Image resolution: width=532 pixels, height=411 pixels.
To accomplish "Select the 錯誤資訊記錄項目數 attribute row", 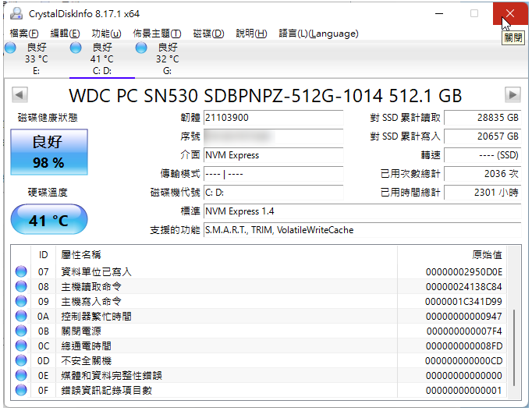I will [x=259, y=390].
